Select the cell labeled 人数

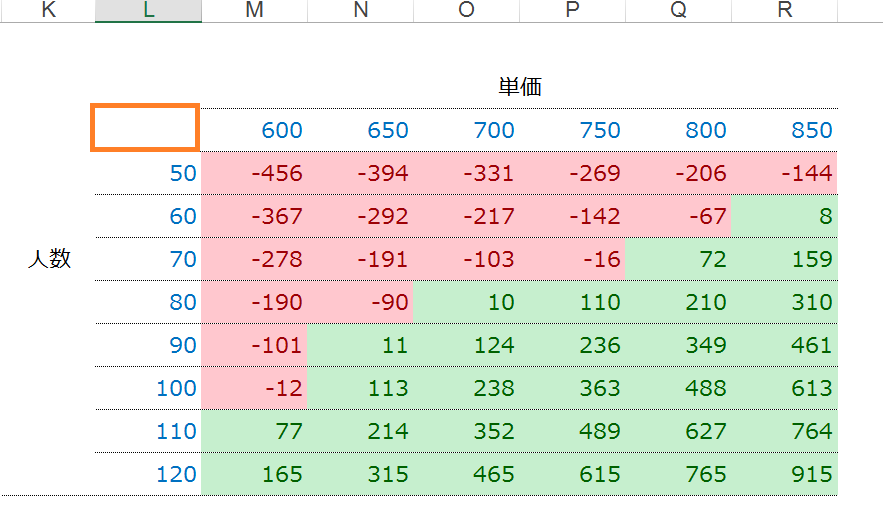(49, 259)
